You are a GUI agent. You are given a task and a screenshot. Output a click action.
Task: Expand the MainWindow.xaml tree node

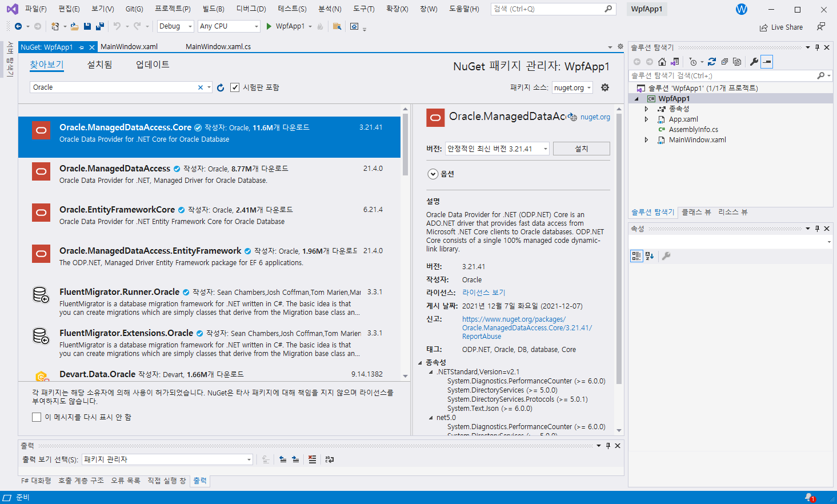[647, 140]
